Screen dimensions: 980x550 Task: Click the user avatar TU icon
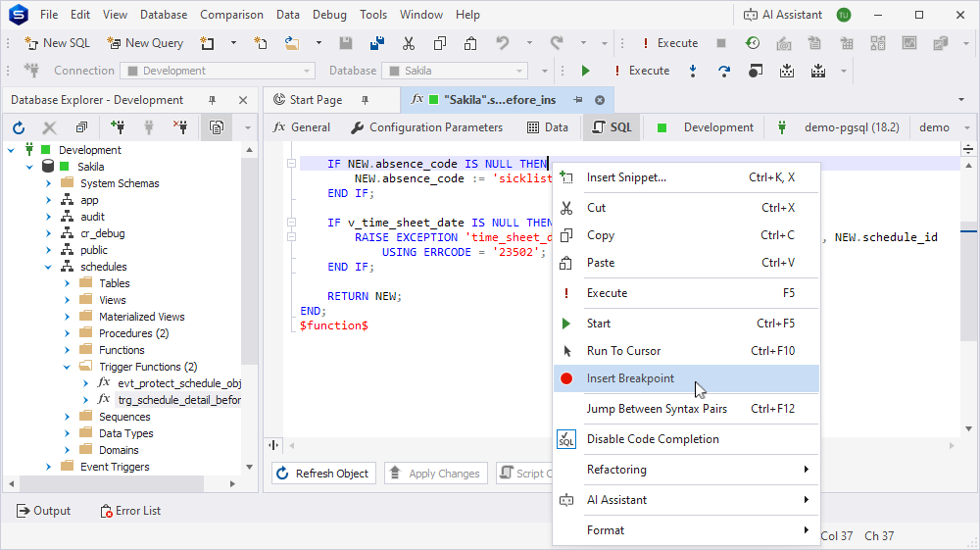[x=844, y=15]
